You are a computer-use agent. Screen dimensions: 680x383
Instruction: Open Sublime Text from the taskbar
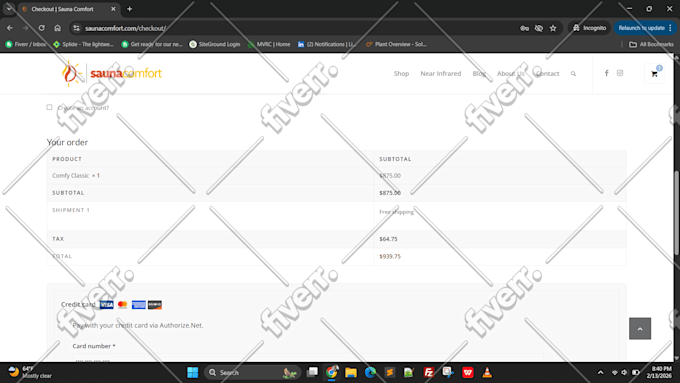[x=390, y=373]
